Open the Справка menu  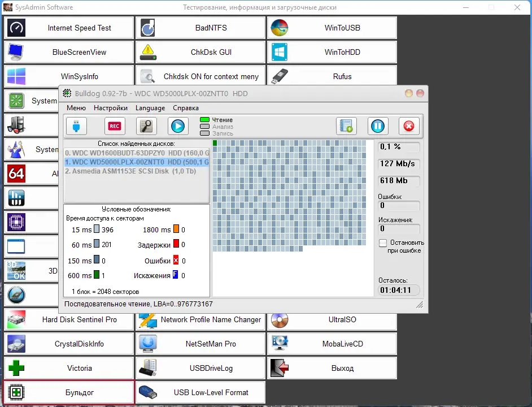(x=186, y=108)
